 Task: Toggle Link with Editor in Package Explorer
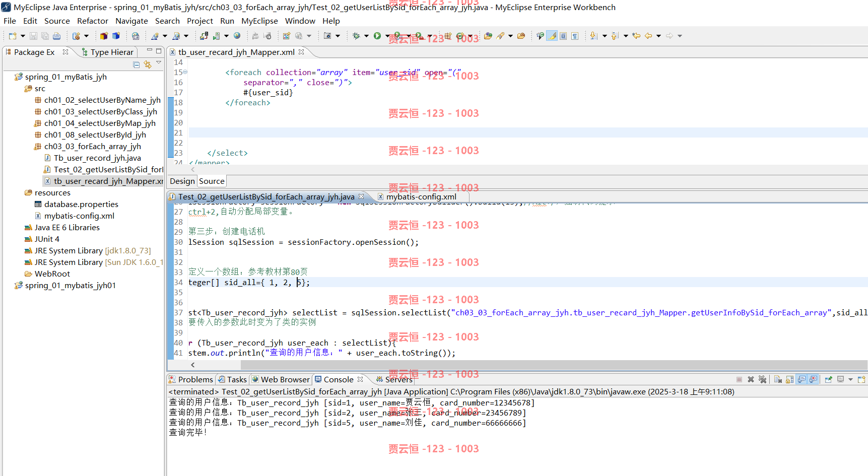tap(148, 64)
